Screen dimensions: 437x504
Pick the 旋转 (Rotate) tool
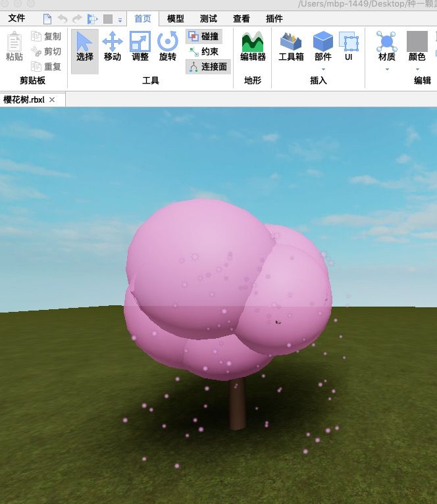[x=168, y=47]
